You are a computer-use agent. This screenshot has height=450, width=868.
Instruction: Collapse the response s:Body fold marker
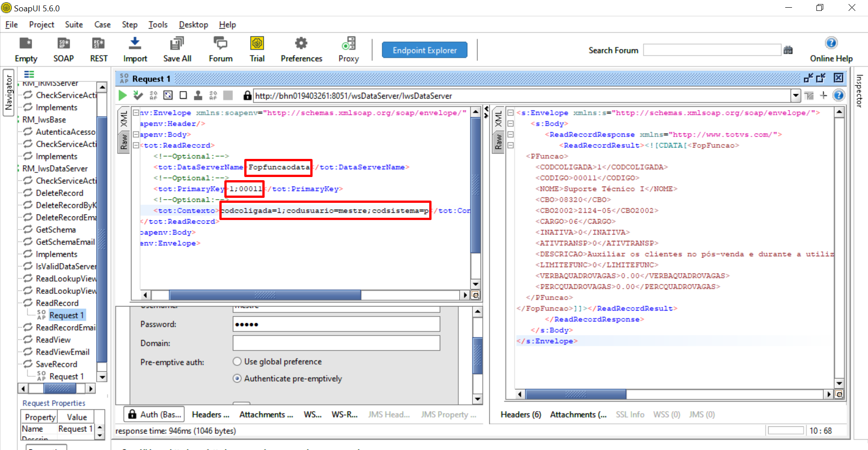click(x=511, y=124)
